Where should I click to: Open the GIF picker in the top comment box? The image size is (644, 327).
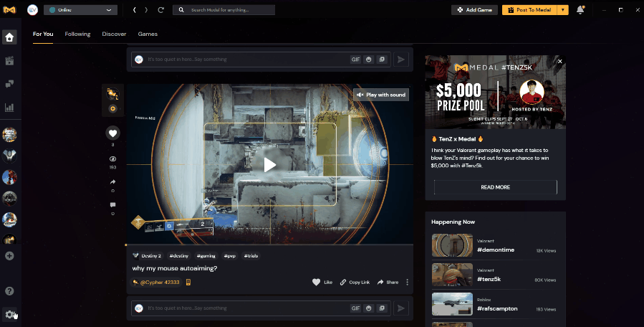point(356,60)
